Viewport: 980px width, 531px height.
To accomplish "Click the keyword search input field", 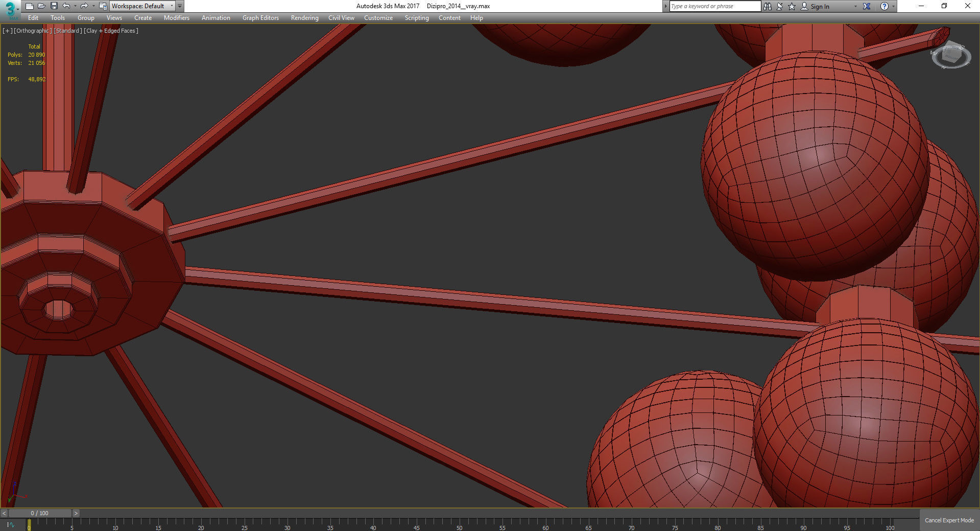I will point(715,6).
